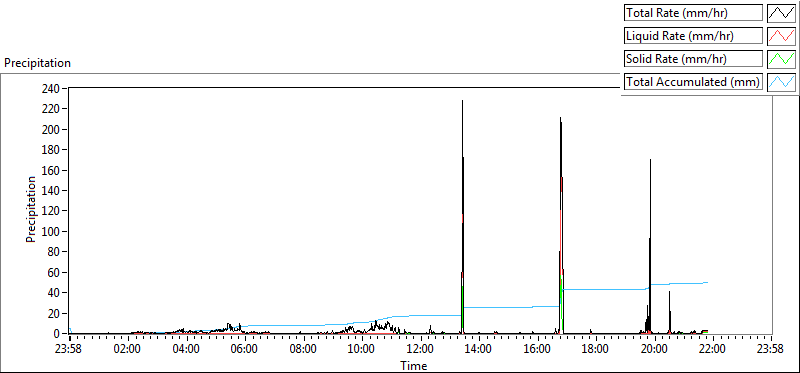The image size is (800, 373).
Task: Click the Time axis label
Action: tap(414, 365)
